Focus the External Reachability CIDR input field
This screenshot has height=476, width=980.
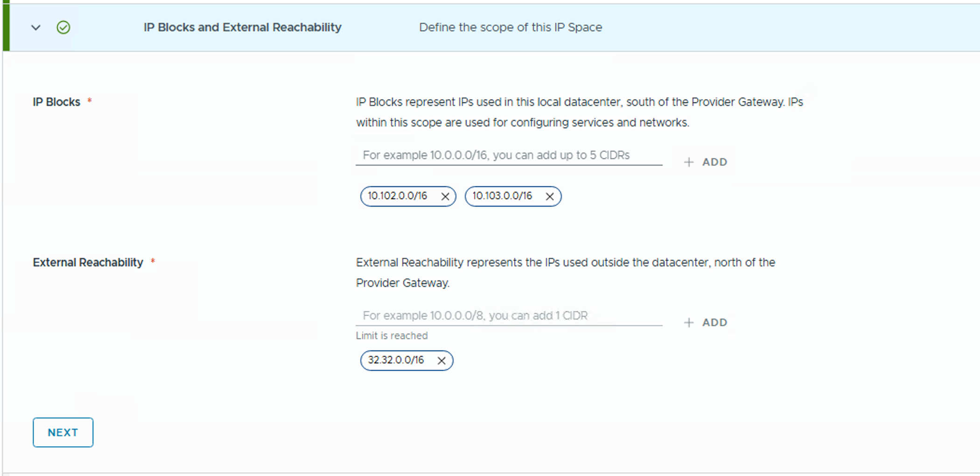(509, 316)
